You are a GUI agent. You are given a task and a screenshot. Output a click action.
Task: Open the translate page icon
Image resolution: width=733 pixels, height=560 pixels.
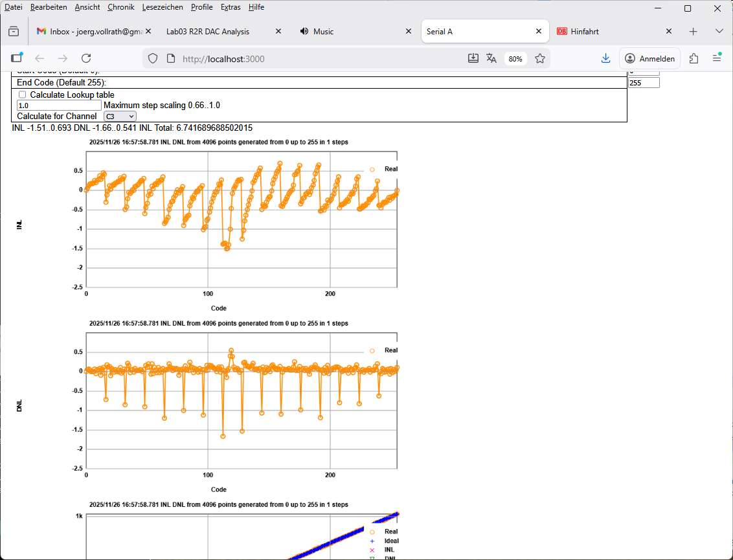491,58
